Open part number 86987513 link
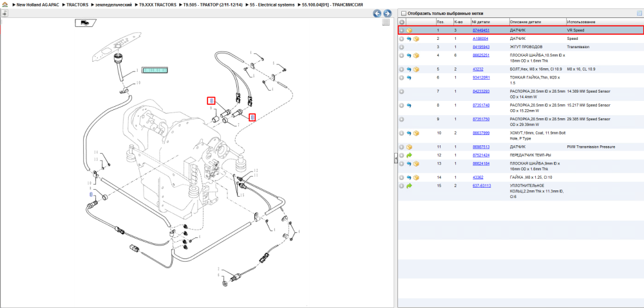 click(x=480, y=147)
